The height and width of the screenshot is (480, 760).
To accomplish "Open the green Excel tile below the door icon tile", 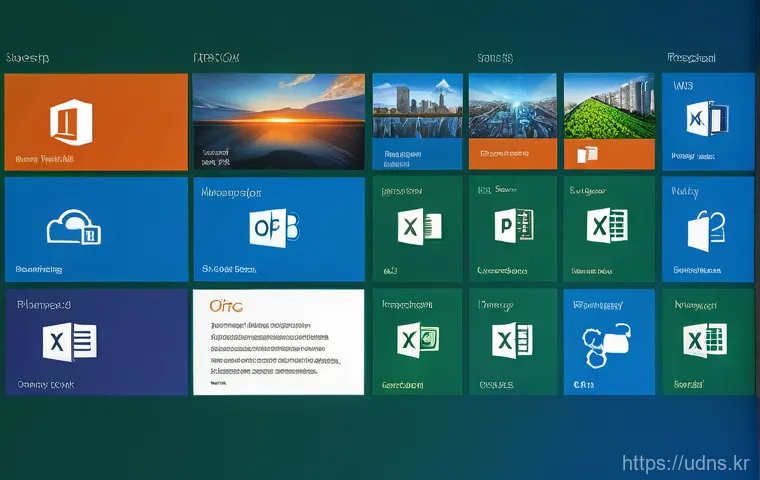I will 708,342.
